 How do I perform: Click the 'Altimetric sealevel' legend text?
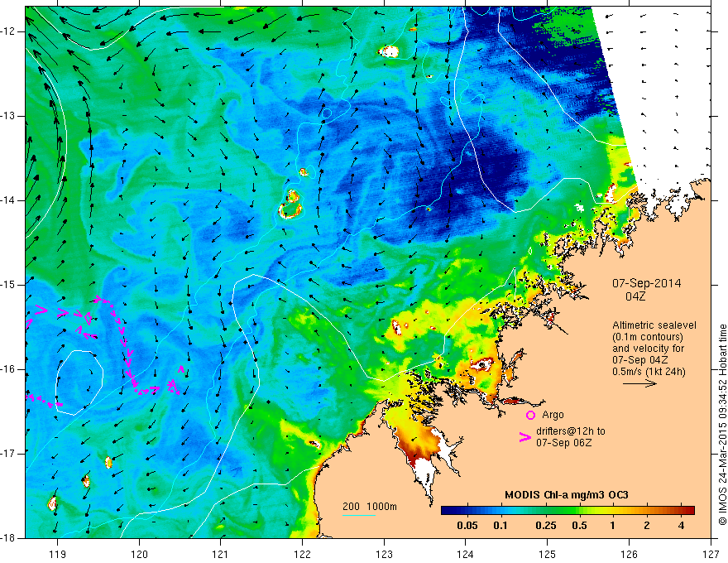coord(654,325)
